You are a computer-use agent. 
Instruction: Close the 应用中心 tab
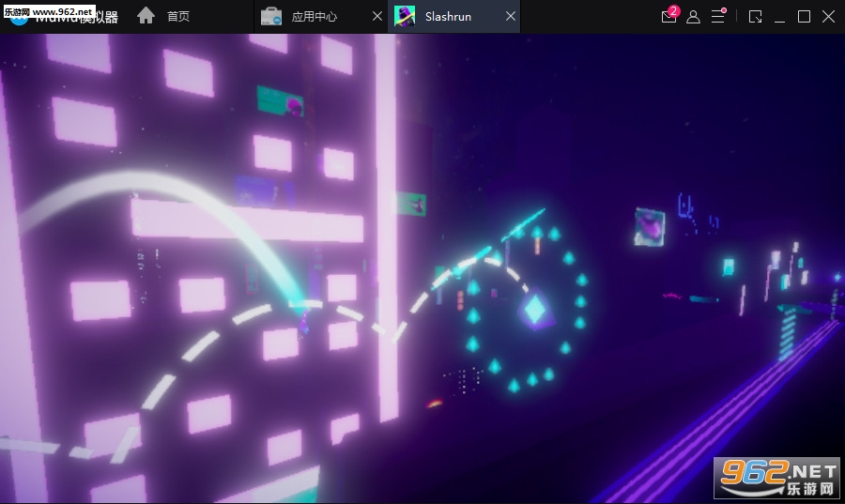pyautogui.click(x=377, y=16)
